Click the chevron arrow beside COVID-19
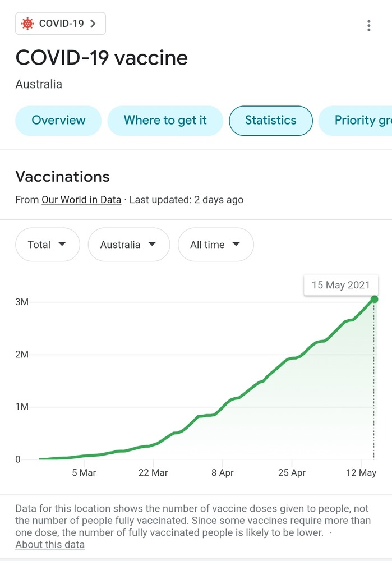Viewport: 392px width, 561px height. coord(93,24)
